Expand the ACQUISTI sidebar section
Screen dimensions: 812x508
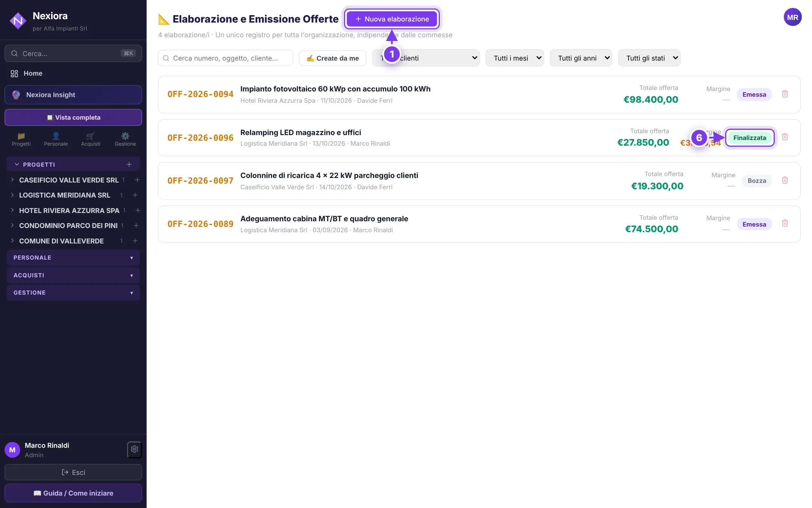(73, 275)
